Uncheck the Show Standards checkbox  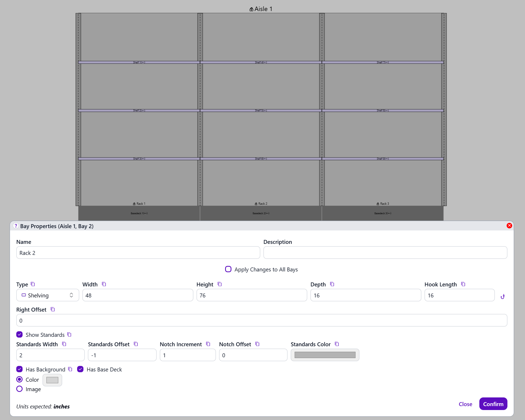[19, 335]
